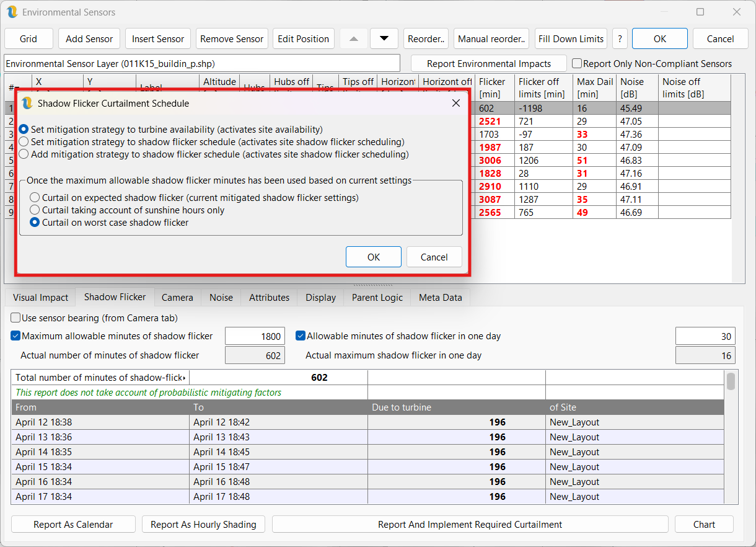756x547 pixels.
Task: Choose 'Curtail on expected shadow flicker' option
Action: click(35, 198)
